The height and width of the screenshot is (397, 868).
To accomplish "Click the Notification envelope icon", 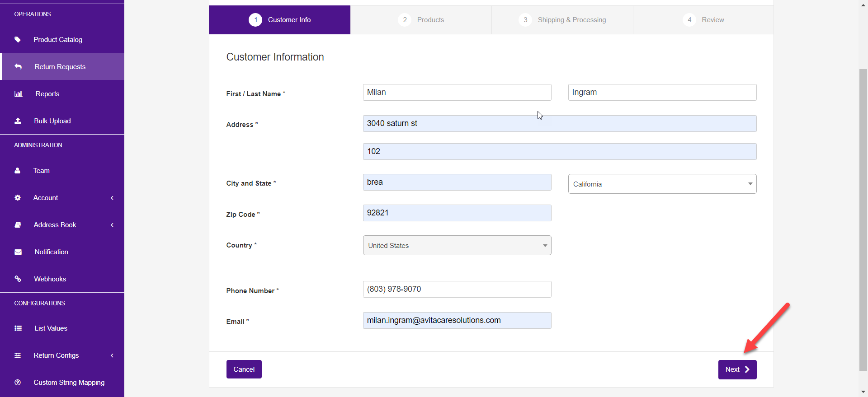I will click(18, 252).
